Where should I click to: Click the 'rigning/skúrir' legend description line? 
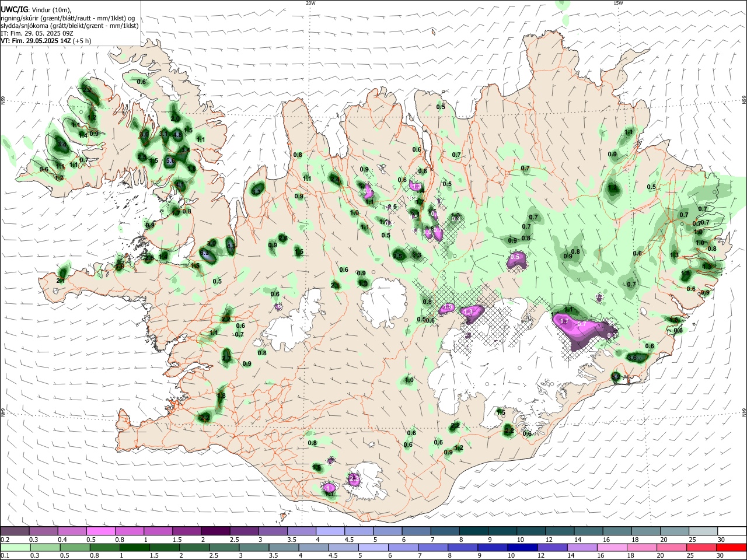pos(67,17)
